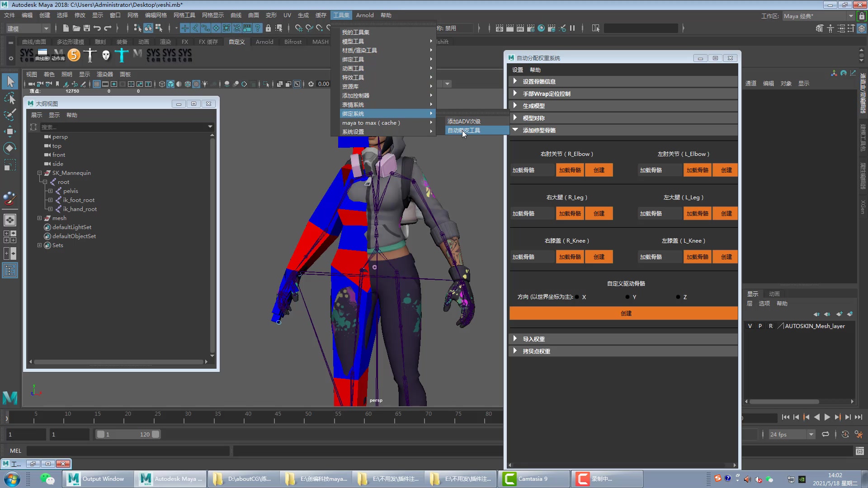Viewport: 868px width, 488px height.
Task: Click 加载骨骼 orange button for R_Elbow
Action: point(570,170)
